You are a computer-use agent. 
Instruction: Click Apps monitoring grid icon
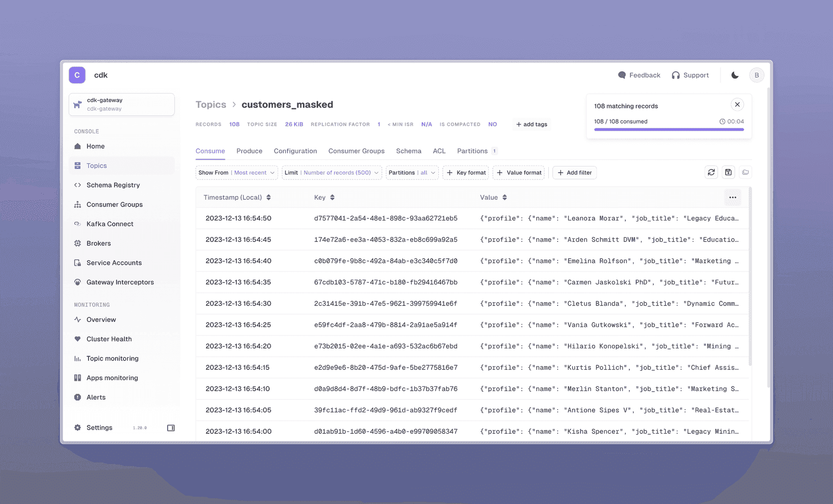click(78, 378)
